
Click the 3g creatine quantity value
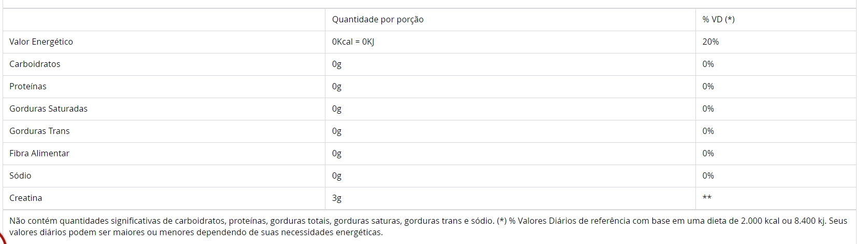click(x=337, y=198)
